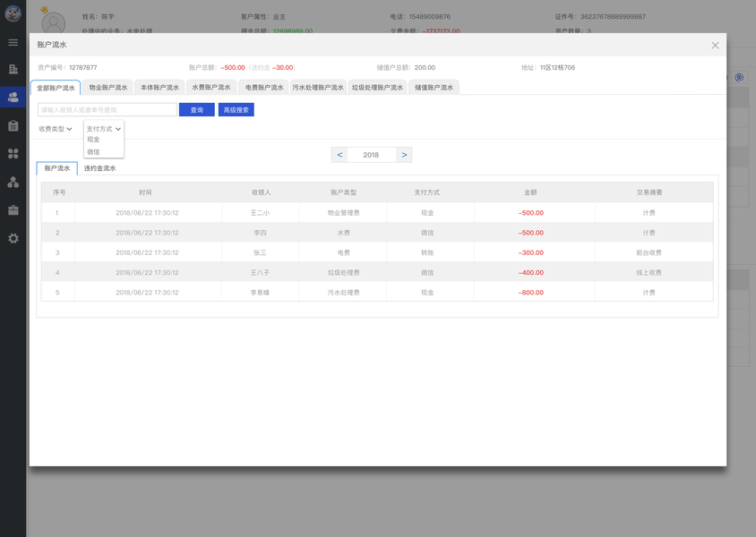
Task: Click the -400.00 amount cell
Action: pos(531,273)
